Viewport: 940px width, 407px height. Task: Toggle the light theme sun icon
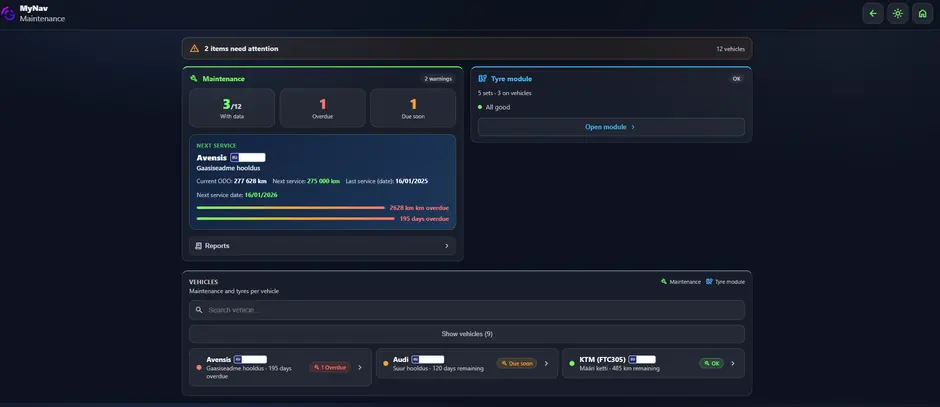click(x=897, y=13)
